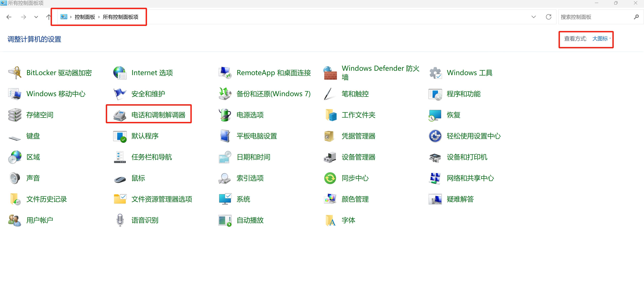644x289 pixels.
Task: Open the 文件历史记录 link
Action: (x=46, y=199)
